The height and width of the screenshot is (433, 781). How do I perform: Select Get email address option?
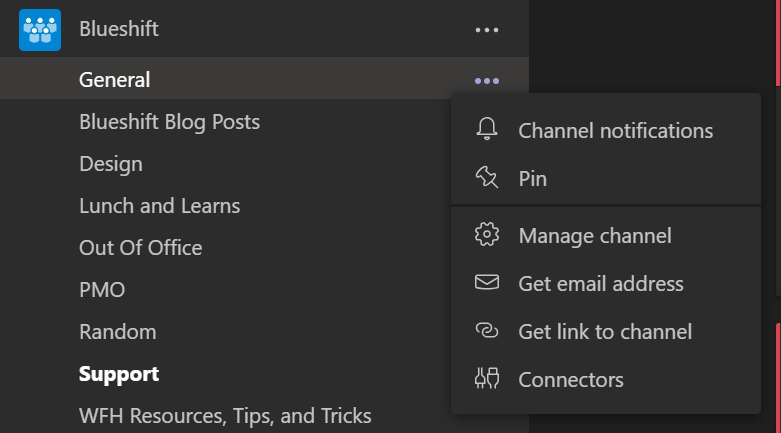coord(606,284)
